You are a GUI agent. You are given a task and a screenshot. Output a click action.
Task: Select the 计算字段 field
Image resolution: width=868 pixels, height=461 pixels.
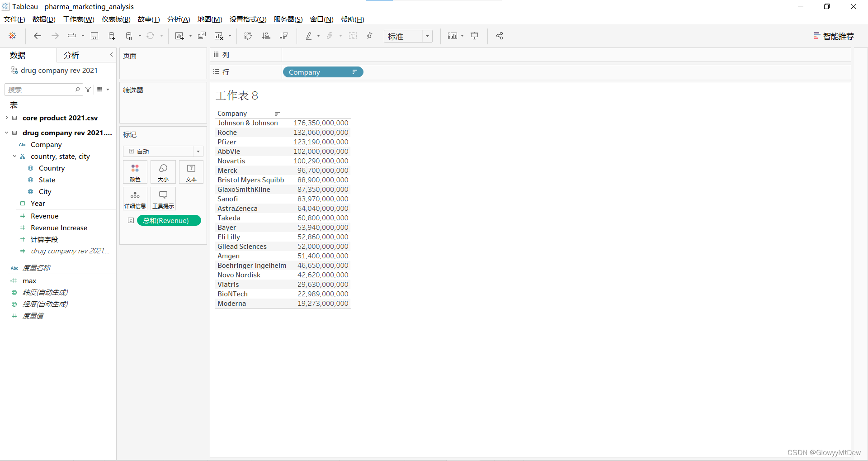(44, 239)
